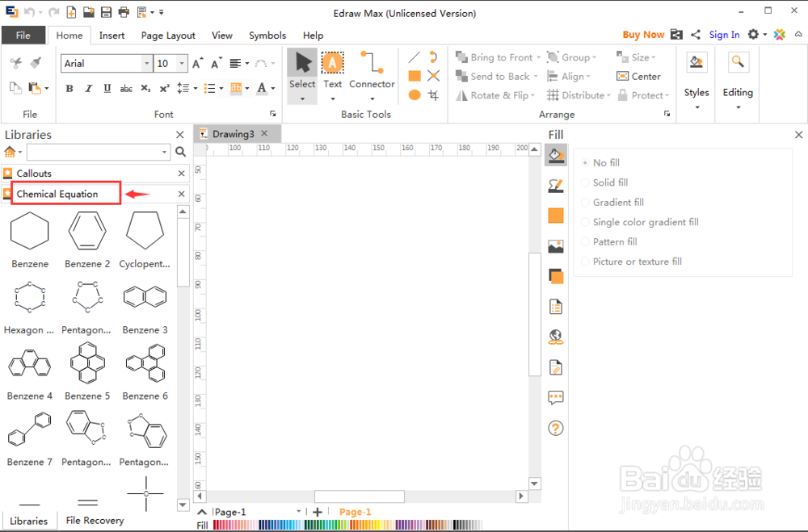
Task: Apply subscript formatting
Action: coord(145,89)
